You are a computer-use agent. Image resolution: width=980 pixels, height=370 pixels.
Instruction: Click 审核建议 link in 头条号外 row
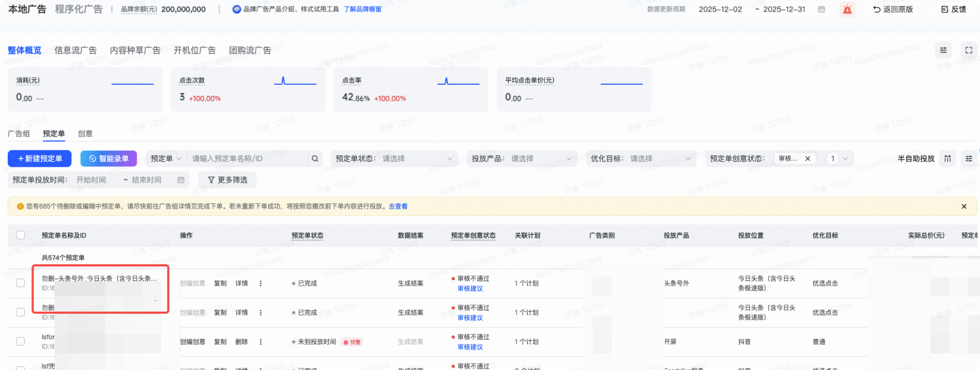coord(470,289)
